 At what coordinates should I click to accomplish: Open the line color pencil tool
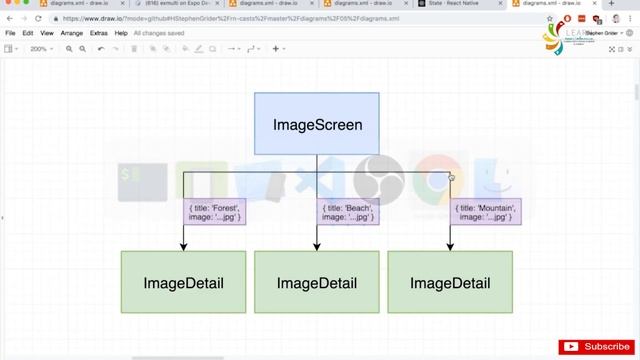click(199, 49)
